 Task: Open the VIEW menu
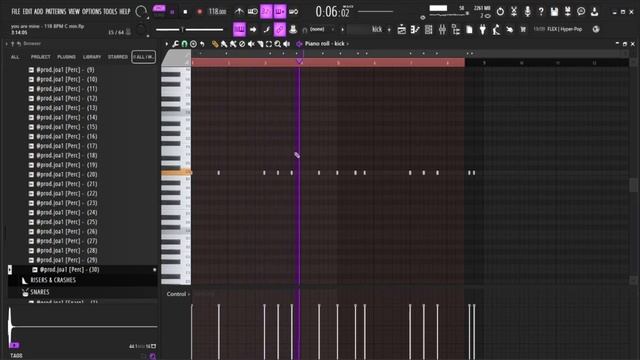(x=74, y=11)
